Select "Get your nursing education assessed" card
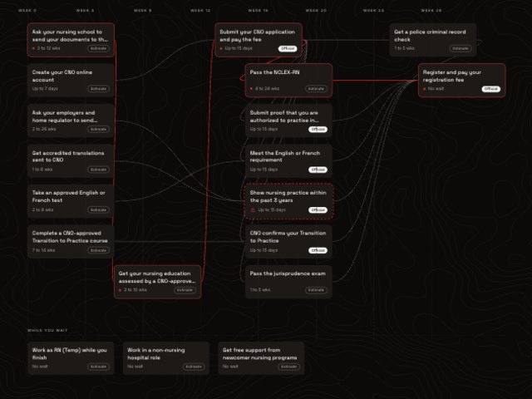The width and height of the screenshot is (532, 399). [x=157, y=282]
